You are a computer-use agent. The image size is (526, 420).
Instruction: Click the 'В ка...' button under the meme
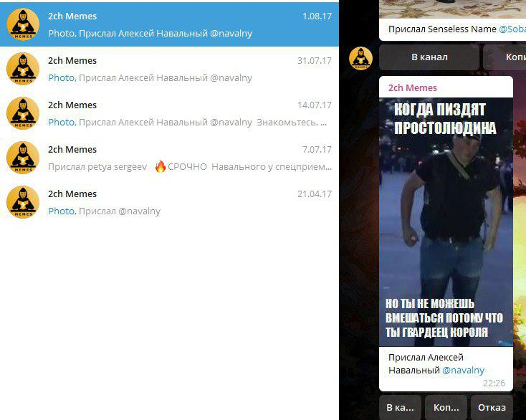pos(400,407)
